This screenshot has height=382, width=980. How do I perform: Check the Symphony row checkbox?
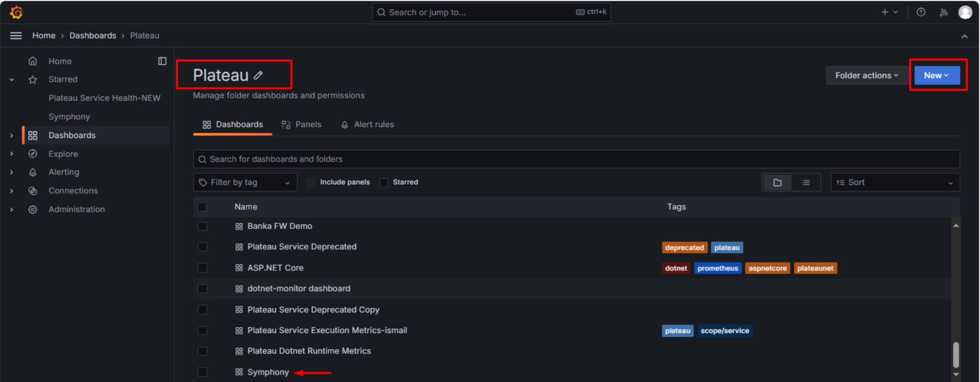[x=202, y=372]
